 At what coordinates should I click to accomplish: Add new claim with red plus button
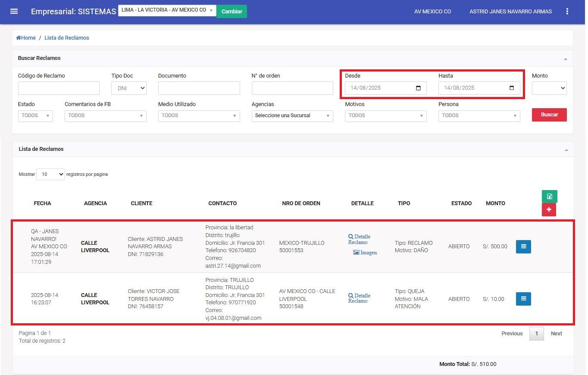(x=549, y=210)
